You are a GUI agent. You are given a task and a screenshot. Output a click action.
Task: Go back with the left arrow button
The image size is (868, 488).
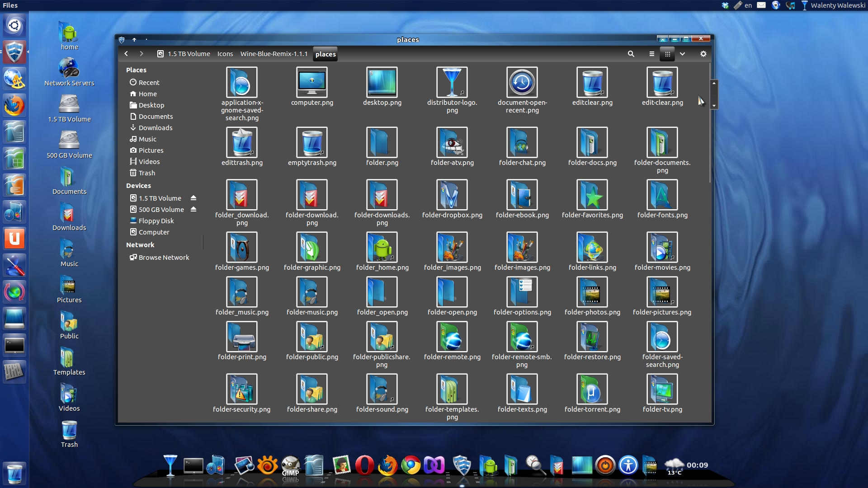pos(126,54)
